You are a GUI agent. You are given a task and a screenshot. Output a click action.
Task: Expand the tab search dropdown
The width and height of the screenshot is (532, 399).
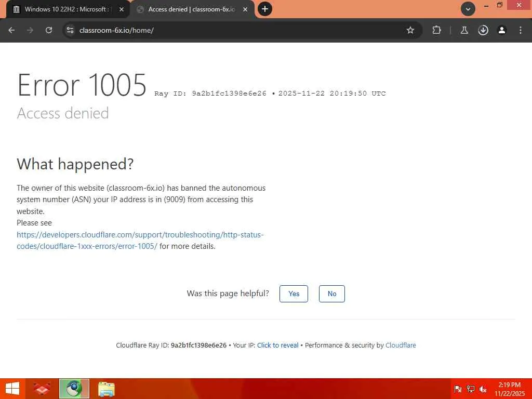[x=468, y=9]
